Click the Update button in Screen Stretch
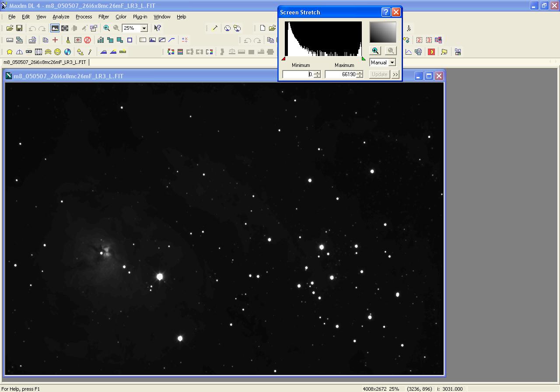The image size is (560, 392). (x=379, y=74)
